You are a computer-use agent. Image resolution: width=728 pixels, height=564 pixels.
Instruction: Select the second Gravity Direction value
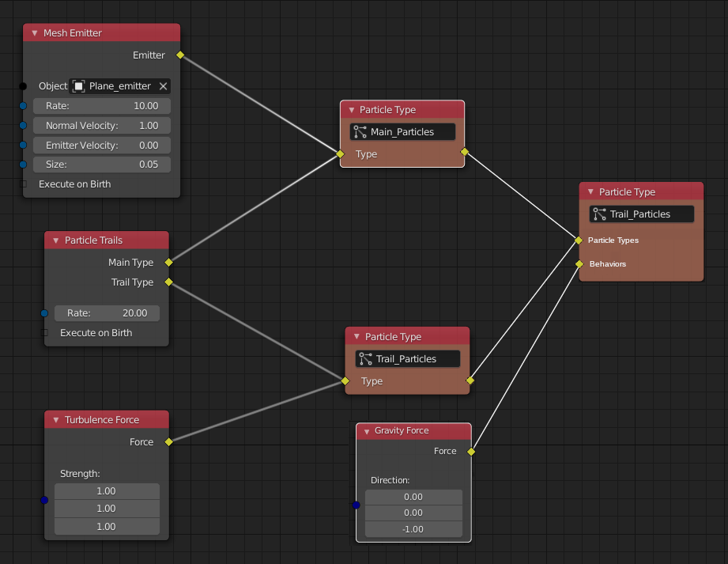point(413,513)
